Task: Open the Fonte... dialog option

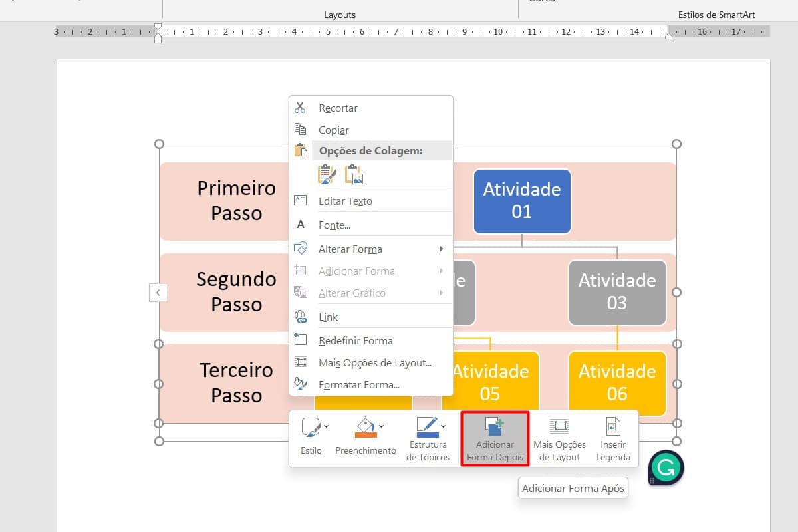Action: [x=334, y=225]
